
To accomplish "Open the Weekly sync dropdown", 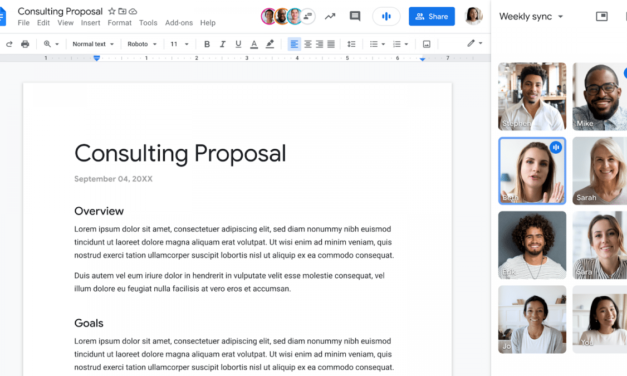I will point(531,16).
